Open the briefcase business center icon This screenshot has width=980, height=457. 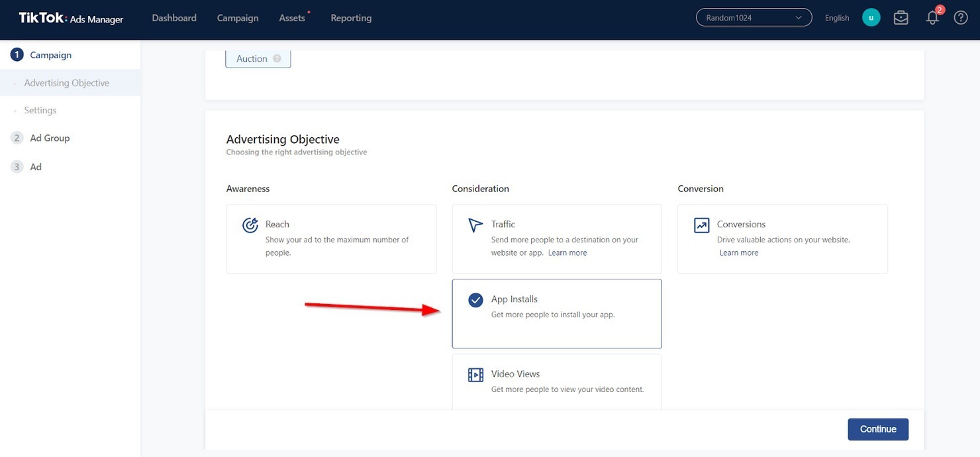click(901, 18)
